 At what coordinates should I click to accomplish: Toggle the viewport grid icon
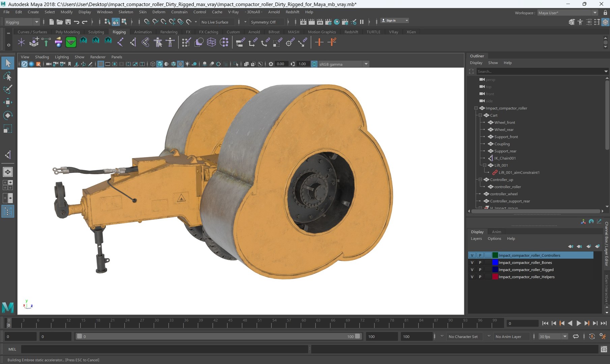tap(100, 64)
